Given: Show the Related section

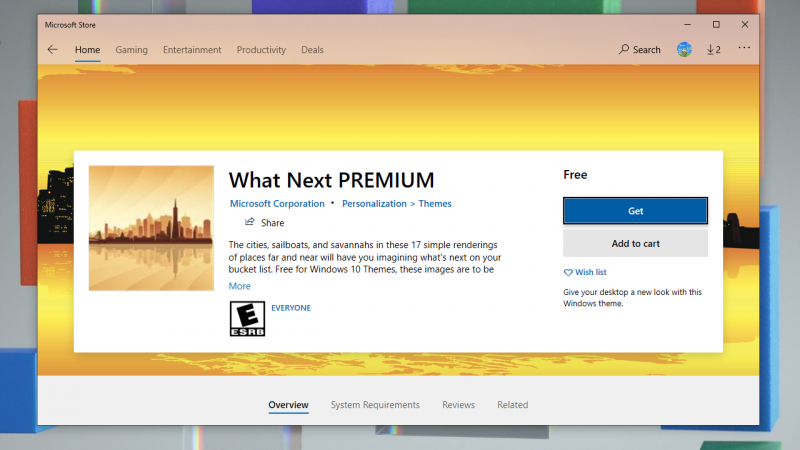Looking at the screenshot, I should tap(512, 405).
